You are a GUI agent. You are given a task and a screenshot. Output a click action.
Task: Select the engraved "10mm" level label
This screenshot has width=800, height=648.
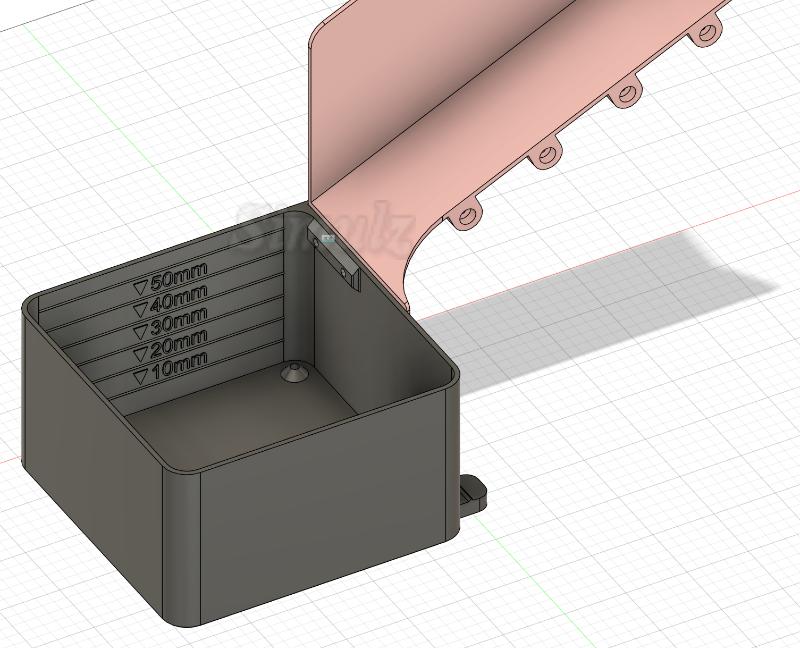point(179,366)
